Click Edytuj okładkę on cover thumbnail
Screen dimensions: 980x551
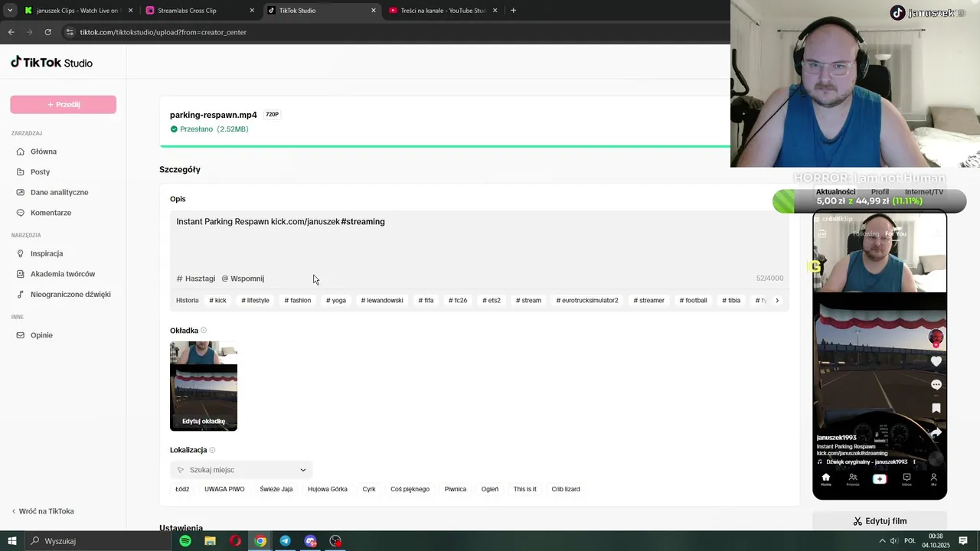[204, 422]
